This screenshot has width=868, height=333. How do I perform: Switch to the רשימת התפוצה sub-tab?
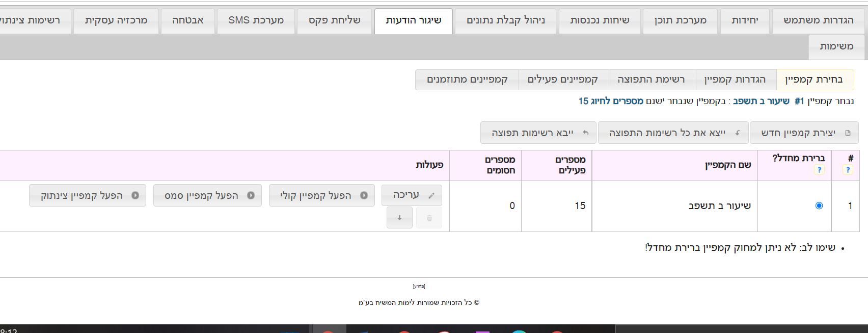point(652,80)
